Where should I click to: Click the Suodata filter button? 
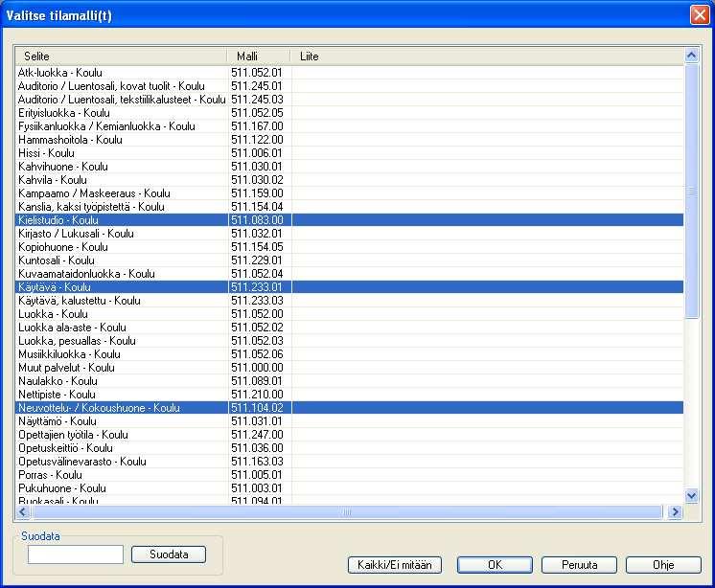pyautogui.click(x=169, y=554)
